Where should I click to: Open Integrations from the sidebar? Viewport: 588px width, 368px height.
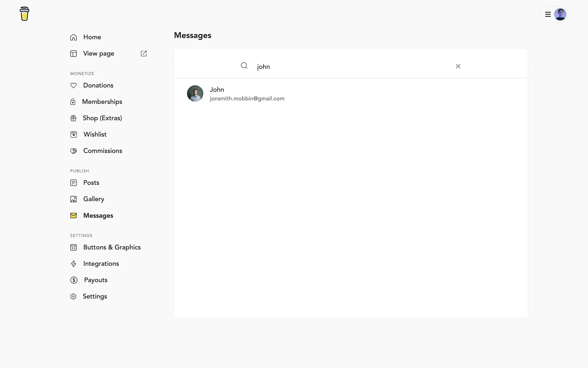point(101,264)
